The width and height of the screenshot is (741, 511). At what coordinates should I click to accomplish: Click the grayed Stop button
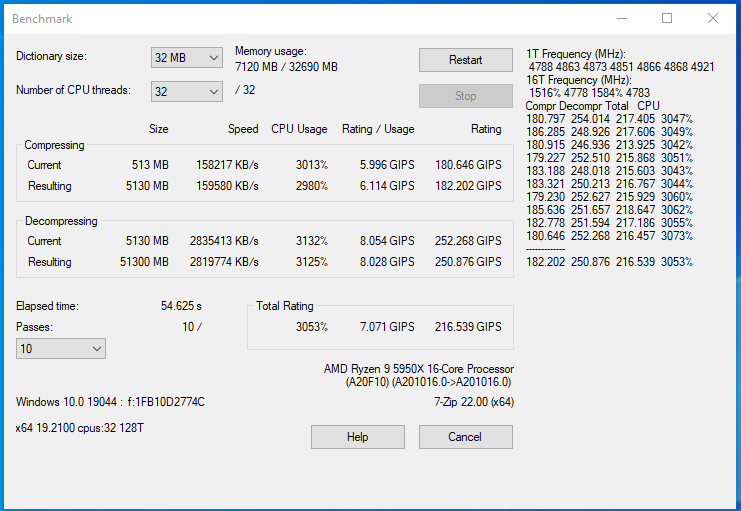point(465,96)
